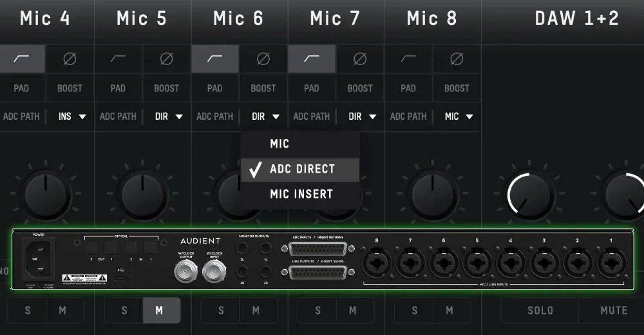Turn on BOOST for Mic 5
The image size is (644, 335).
166,88
